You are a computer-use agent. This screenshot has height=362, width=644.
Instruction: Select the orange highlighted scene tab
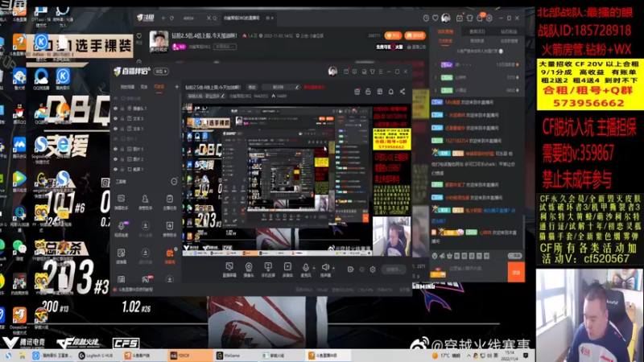(x=159, y=87)
